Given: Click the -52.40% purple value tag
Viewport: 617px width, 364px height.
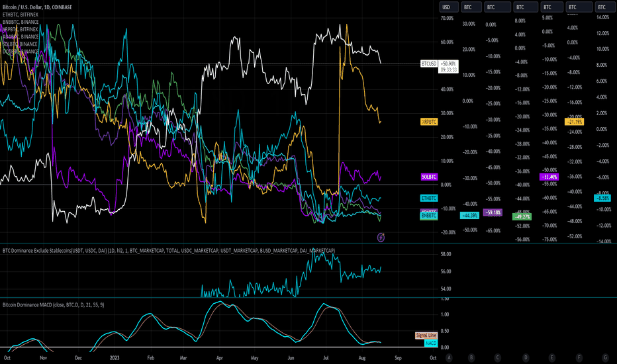Looking at the screenshot, I should pos(549,177).
